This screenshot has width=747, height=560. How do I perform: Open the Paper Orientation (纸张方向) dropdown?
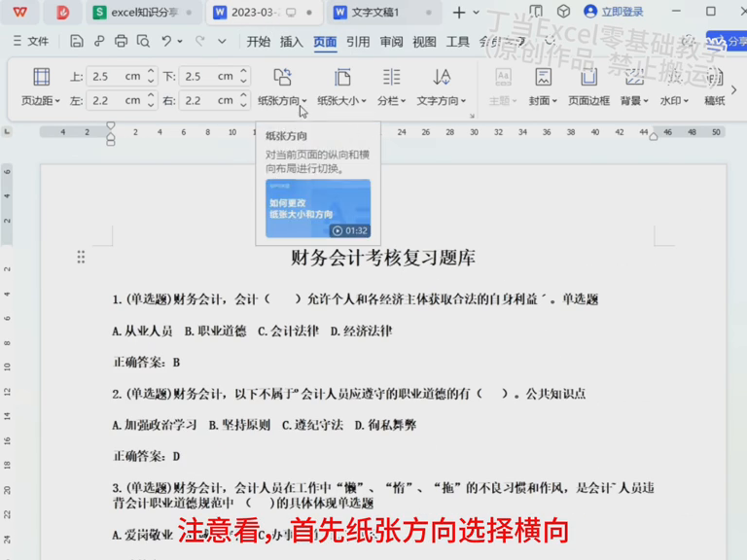[x=282, y=101]
